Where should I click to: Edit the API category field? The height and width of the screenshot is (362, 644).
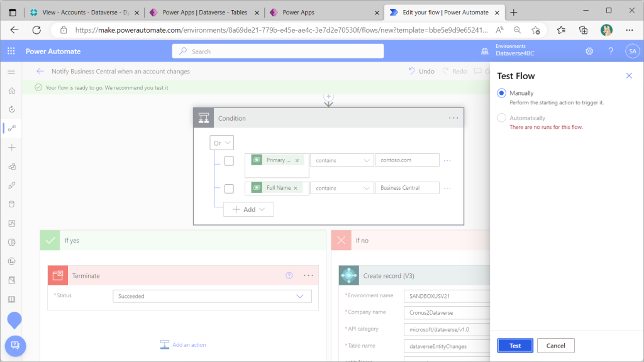(447, 329)
